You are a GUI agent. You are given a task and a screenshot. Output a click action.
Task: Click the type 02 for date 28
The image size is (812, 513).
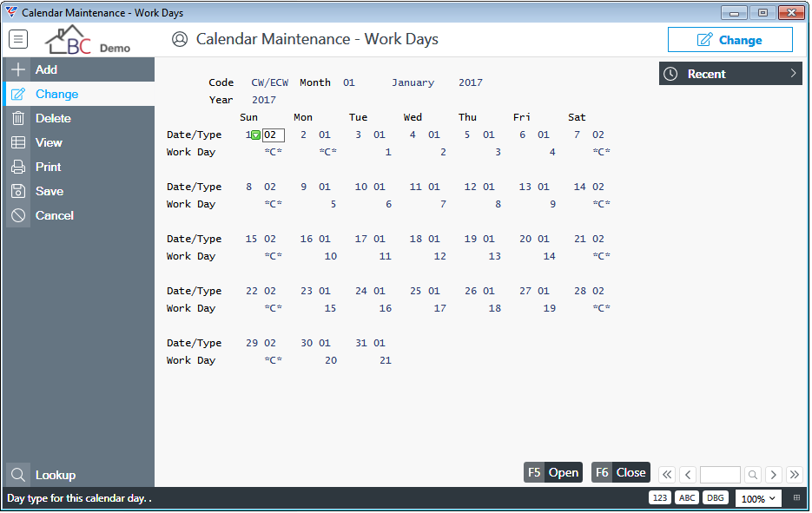(598, 291)
